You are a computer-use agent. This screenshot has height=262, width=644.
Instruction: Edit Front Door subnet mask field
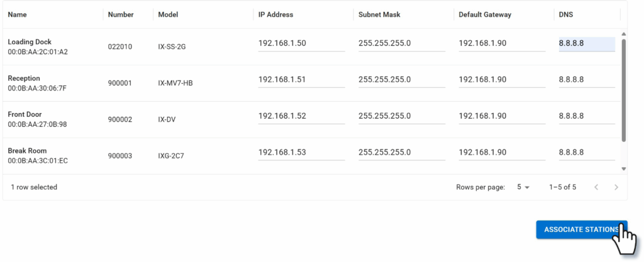[x=401, y=116]
